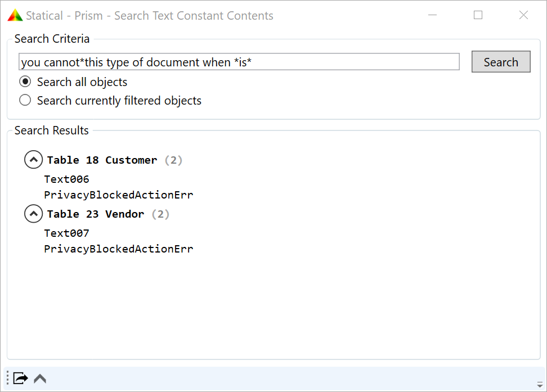547x392 pixels.
Task: Click the Prism app icon in title bar
Action: click(x=15, y=15)
